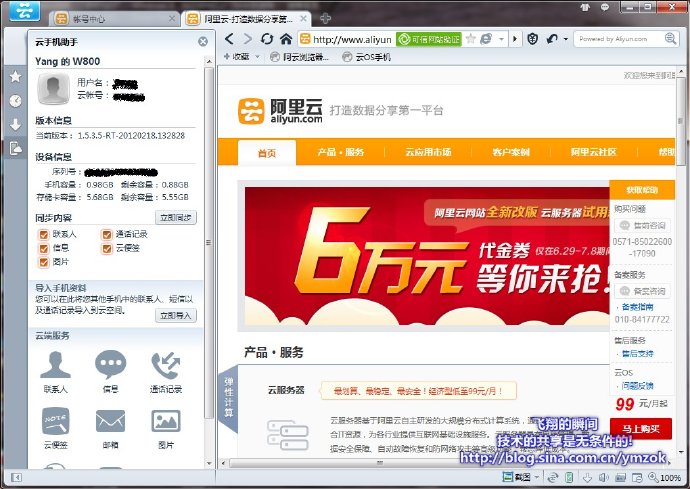Open the phone assistant sidebar icon
This screenshot has width=690, height=489.
[15, 148]
